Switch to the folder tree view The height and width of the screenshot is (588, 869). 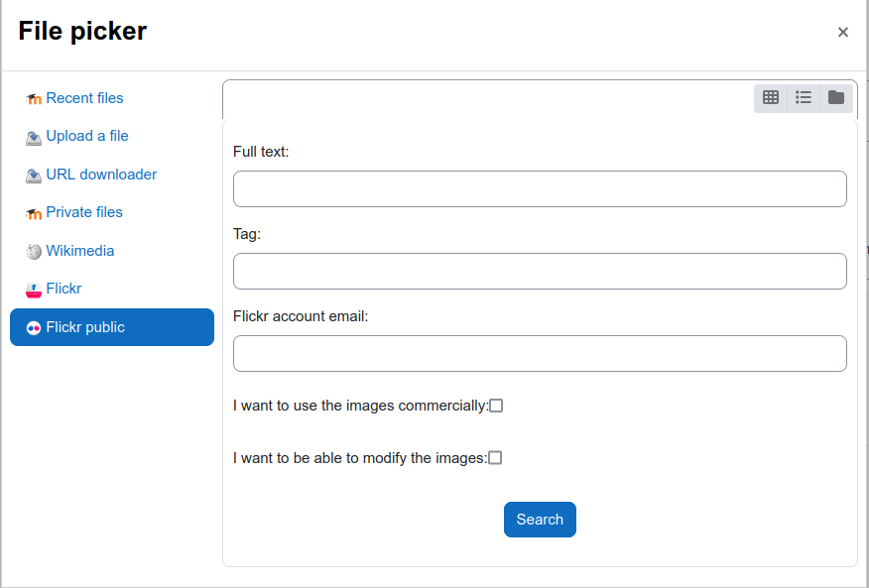click(x=835, y=98)
